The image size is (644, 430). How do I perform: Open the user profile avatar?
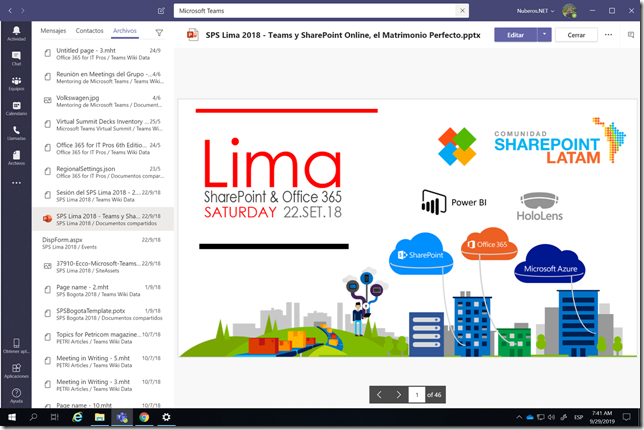tap(569, 11)
